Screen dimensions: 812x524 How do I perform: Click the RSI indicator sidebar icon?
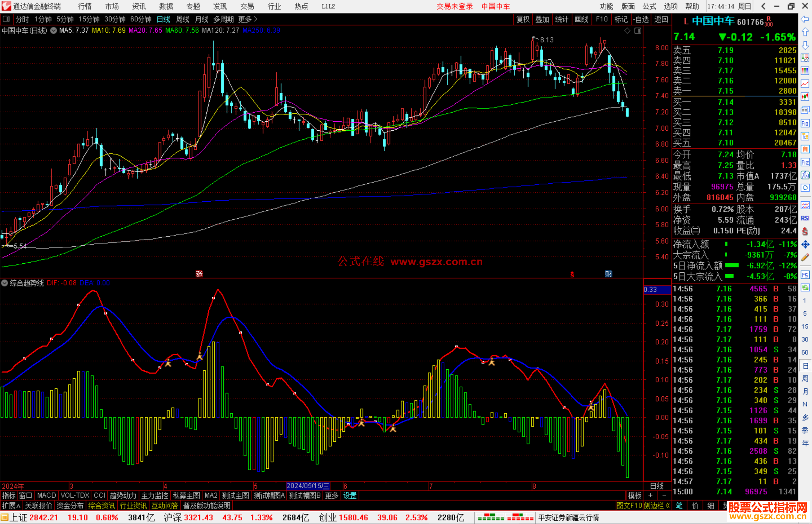(x=805, y=218)
